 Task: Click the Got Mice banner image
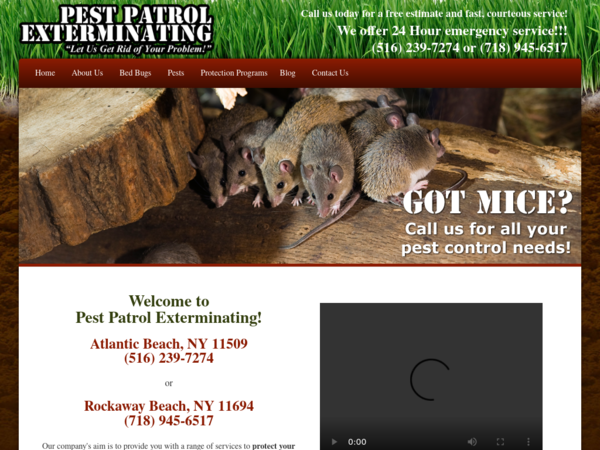(x=300, y=176)
